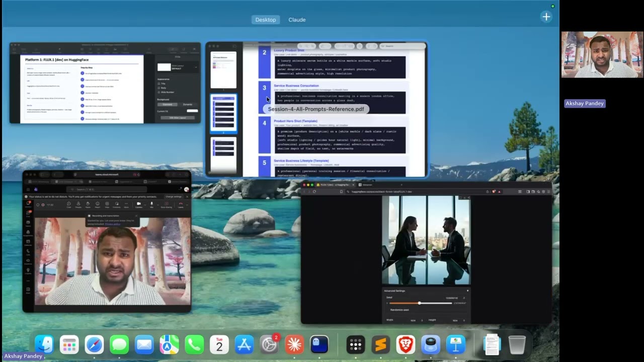Switch to the Claude space
Screen dimensions: 644x362
pos(297,20)
